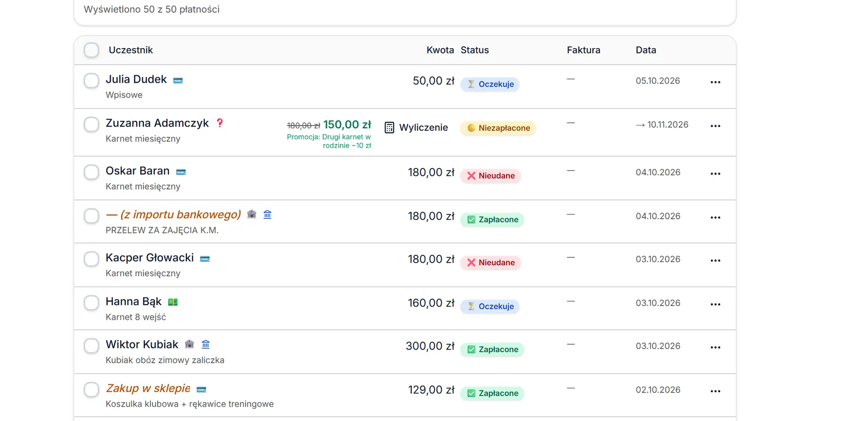Check the Zakup w sklepie row checkbox
This screenshot has height=421, width=868.
[x=92, y=390]
